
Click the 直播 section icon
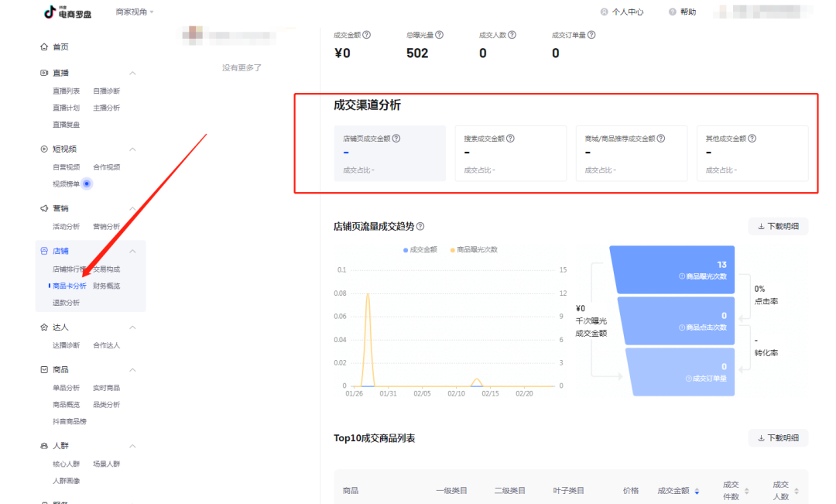[43, 73]
